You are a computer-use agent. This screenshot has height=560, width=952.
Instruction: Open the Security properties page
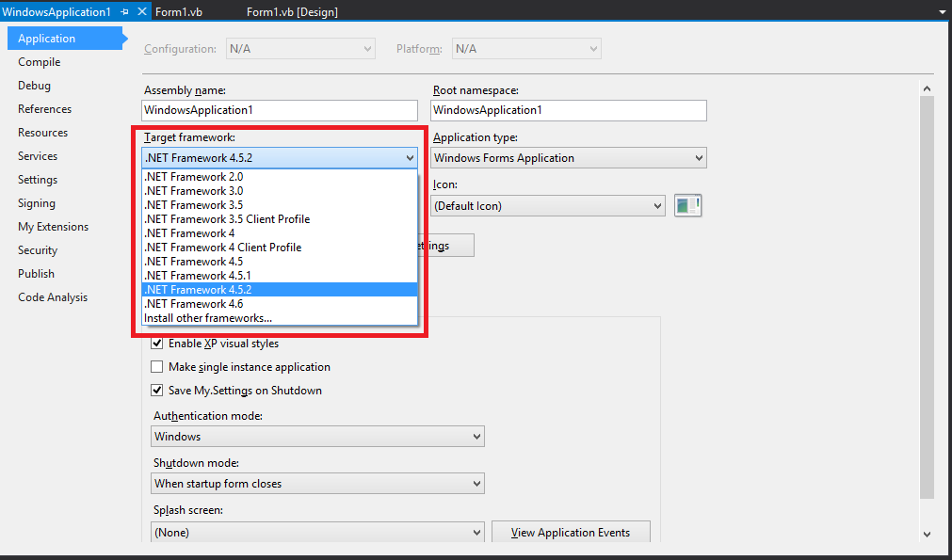point(38,250)
